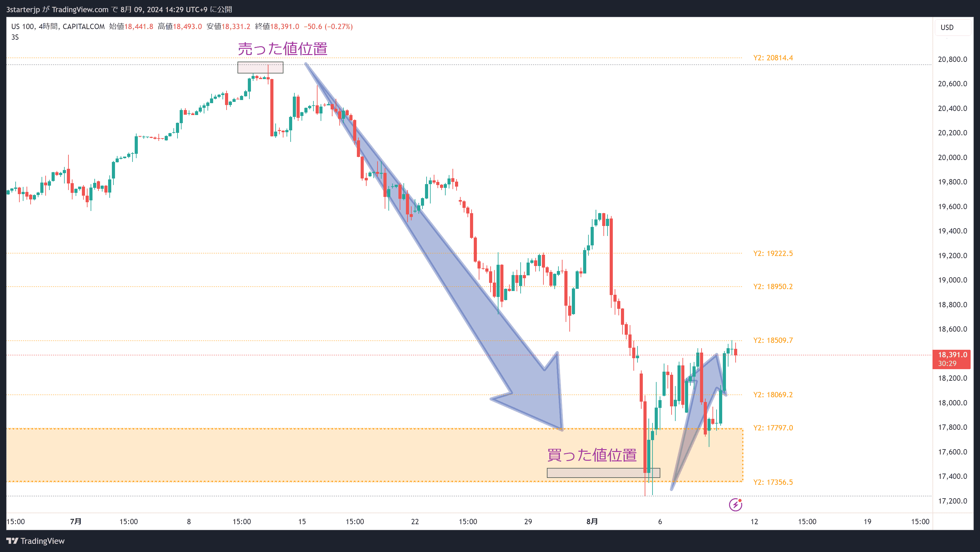
Task: Click the change value −50.6 (−0.27%)
Action: 328,26
